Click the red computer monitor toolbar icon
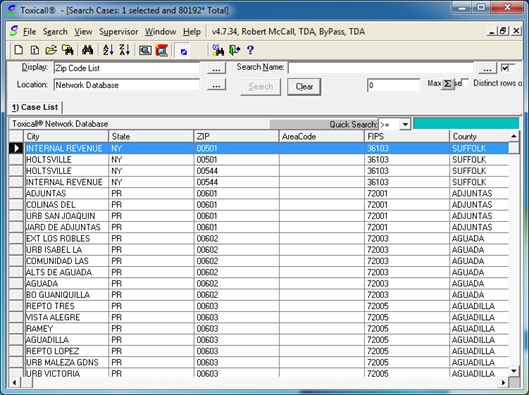Screen dimensions: 529x395 [x=162, y=50]
